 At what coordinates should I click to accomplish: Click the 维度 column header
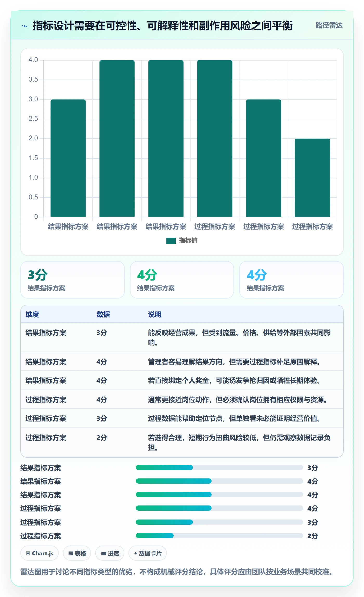(x=32, y=314)
